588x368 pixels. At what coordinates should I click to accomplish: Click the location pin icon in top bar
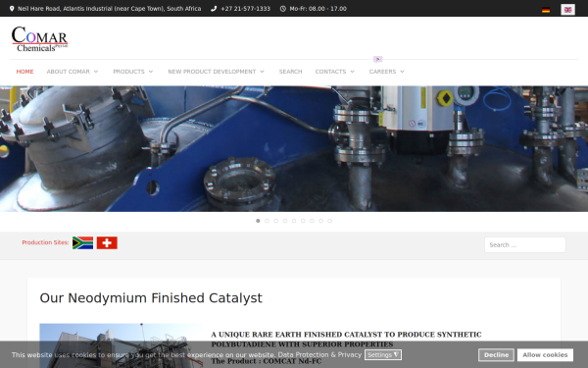(x=12, y=9)
